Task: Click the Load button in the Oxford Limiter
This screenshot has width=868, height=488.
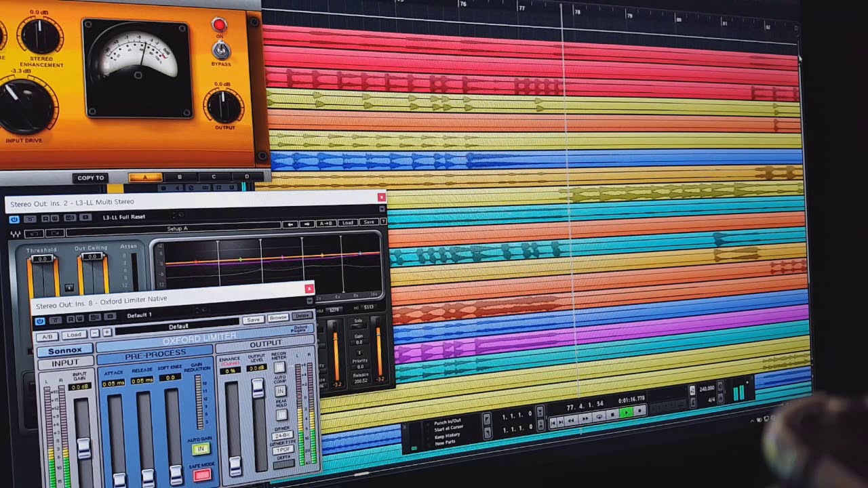Action: coord(74,335)
